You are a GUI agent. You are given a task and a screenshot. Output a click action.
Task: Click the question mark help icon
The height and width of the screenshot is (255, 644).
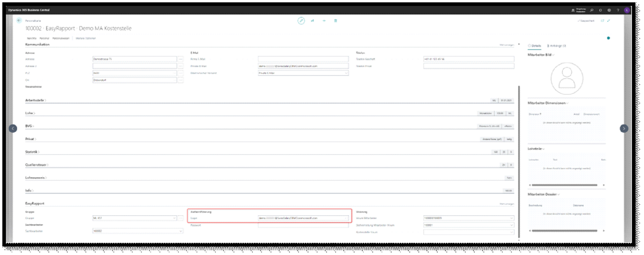(618, 10)
